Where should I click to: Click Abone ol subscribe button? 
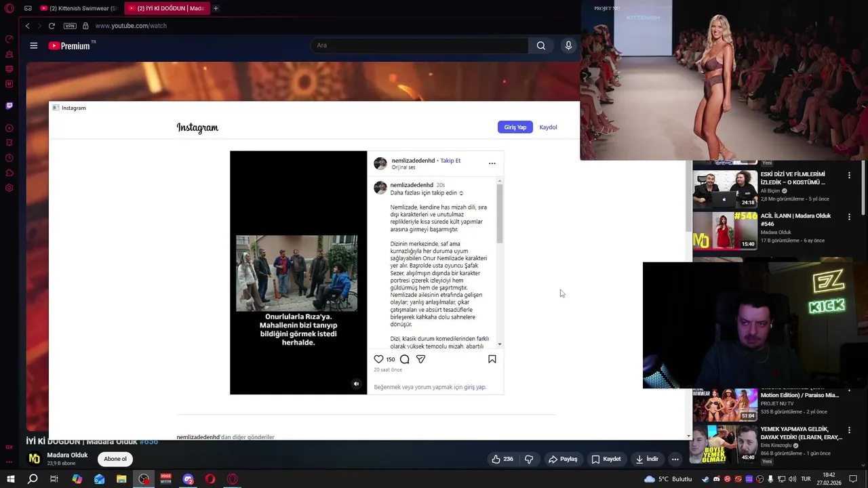pos(115,459)
